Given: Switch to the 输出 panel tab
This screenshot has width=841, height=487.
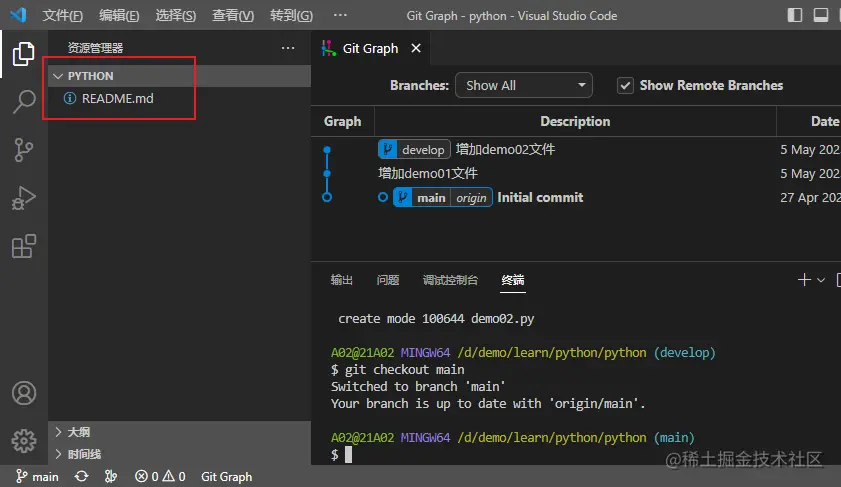Looking at the screenshot, I should 342,280.
